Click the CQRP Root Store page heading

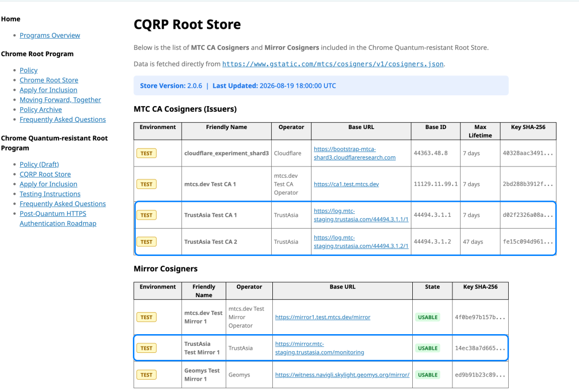point(187,24)
